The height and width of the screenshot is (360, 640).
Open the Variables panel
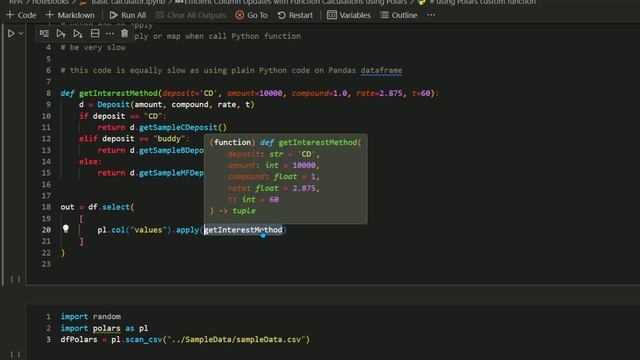click(x=349, y=15)
